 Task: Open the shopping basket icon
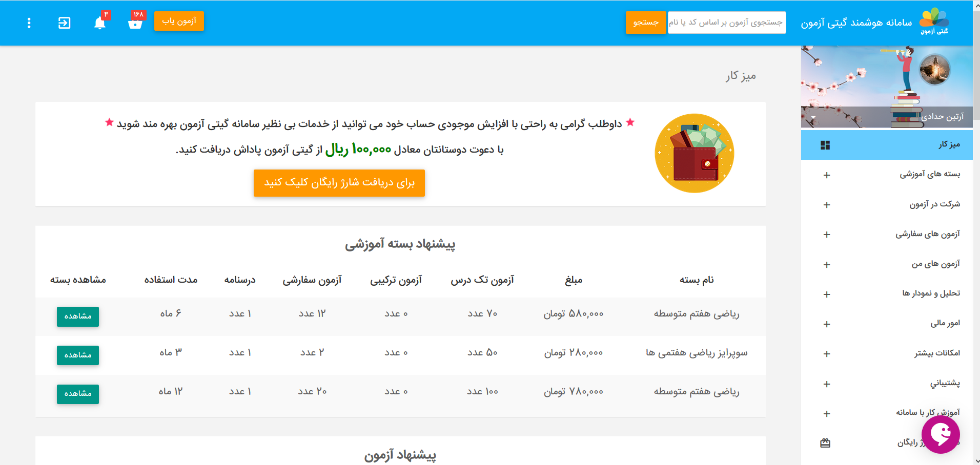tap(135, 23)
